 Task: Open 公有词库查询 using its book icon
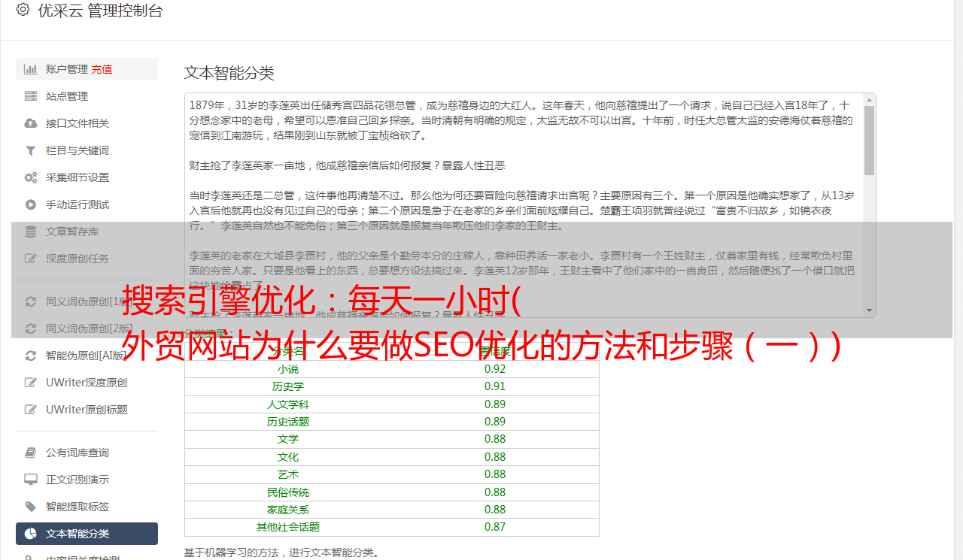coord(31,453)
